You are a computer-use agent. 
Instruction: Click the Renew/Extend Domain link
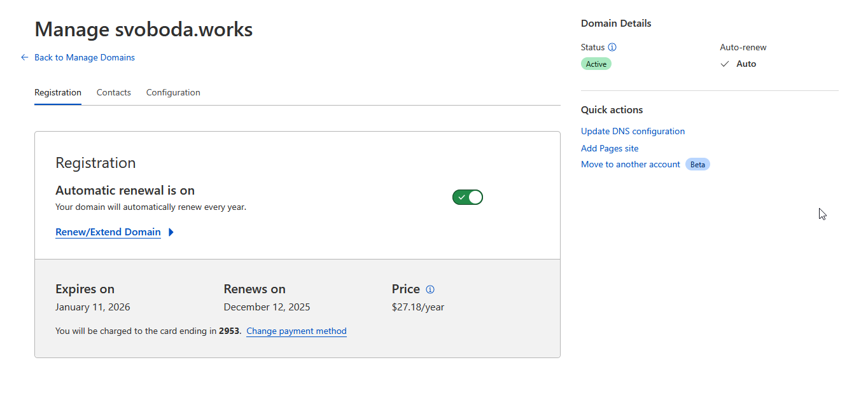click(x=108, y=232)
